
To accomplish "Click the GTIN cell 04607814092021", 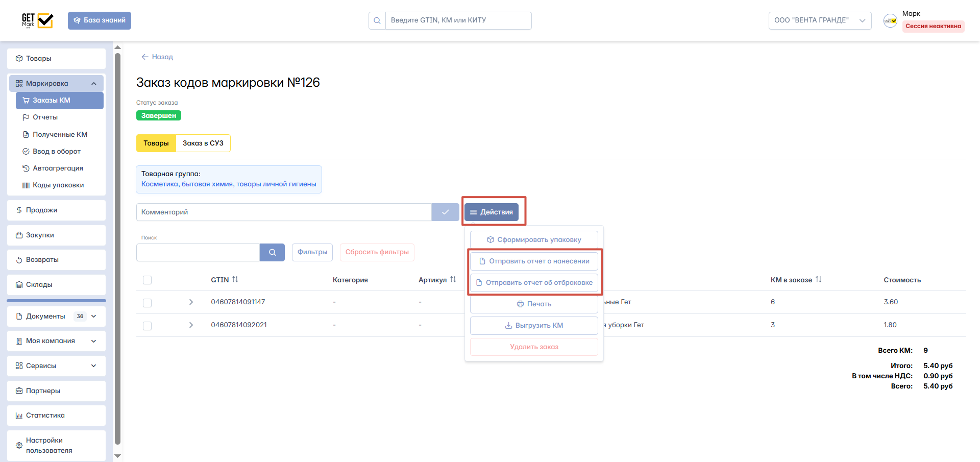I will coord(239,325).
